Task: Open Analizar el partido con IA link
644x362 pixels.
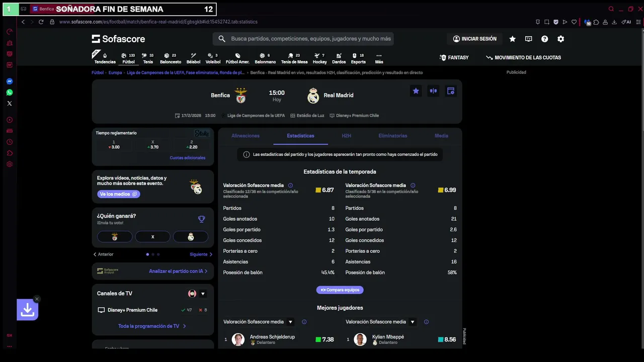Action: tap(178, 271)
